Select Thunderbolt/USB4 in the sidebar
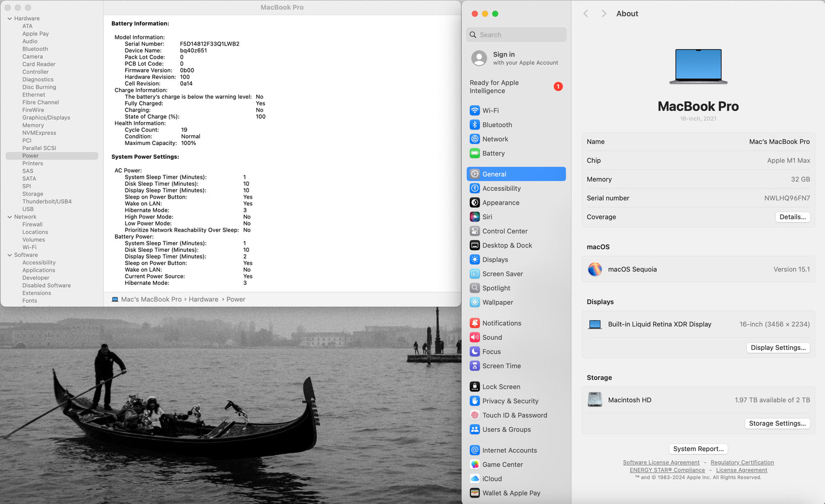The width and height of the screenshot is (825, 504). (47, 201)
